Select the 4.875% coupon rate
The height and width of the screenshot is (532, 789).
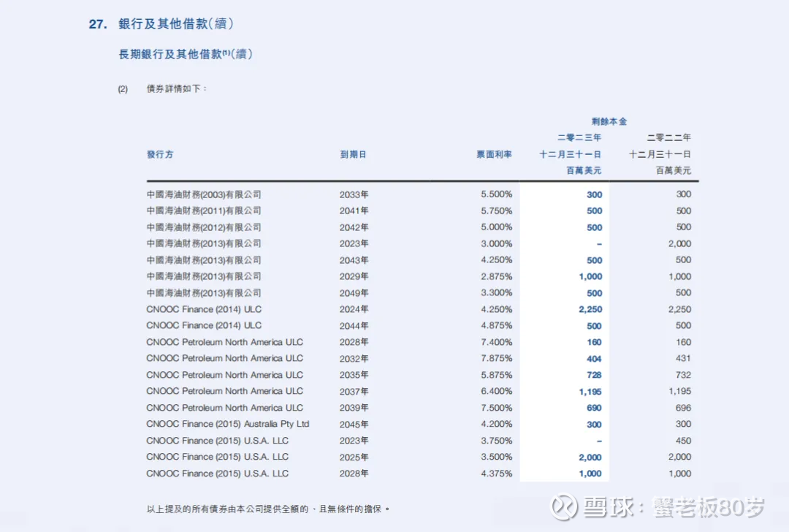tap(497, 326)
